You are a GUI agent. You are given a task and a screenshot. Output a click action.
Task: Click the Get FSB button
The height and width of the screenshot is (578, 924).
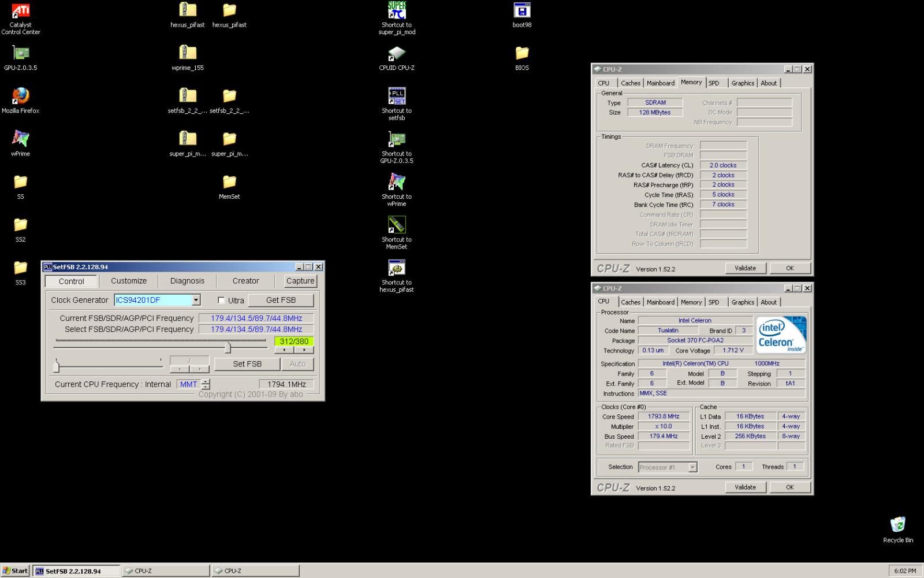point(281,300)
